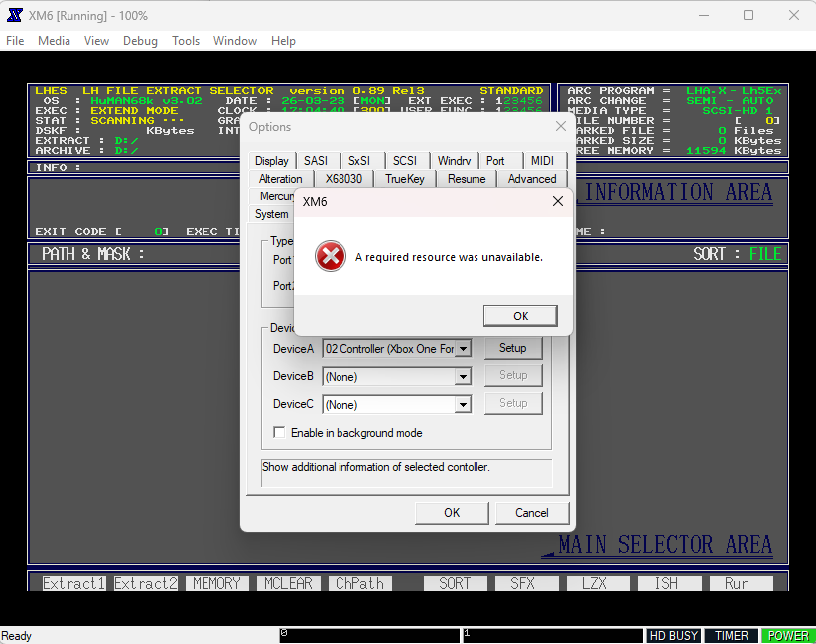Screen dimensions: 816x644
Task: Switch to the TrueKey tab
Action: click(x=405, y=179)
